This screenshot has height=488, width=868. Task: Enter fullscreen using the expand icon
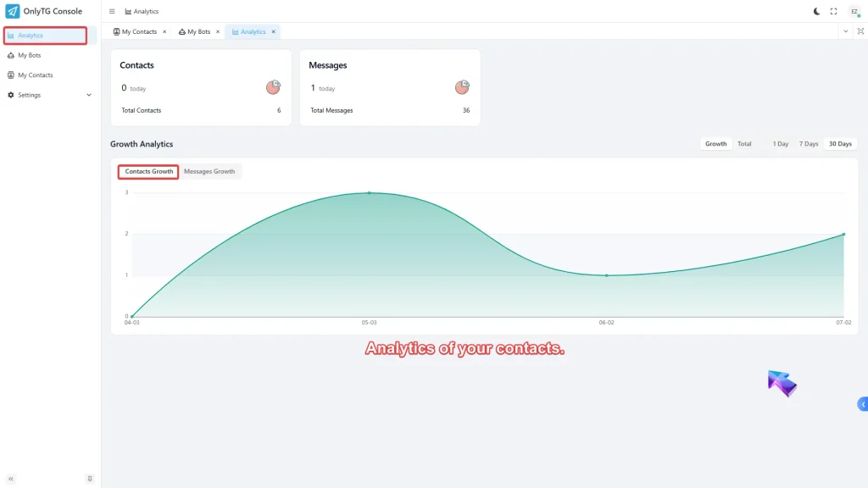coord(833,11)
